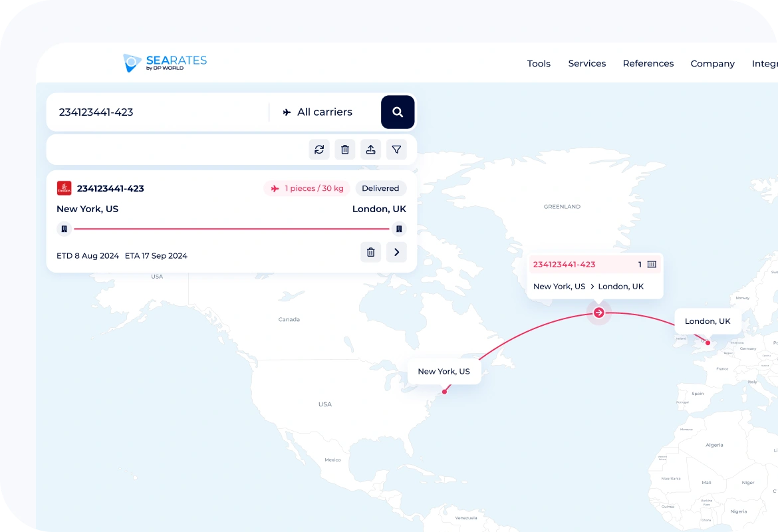
Task: Click the toolbar trash icon
Action: (x=345, y=150)
